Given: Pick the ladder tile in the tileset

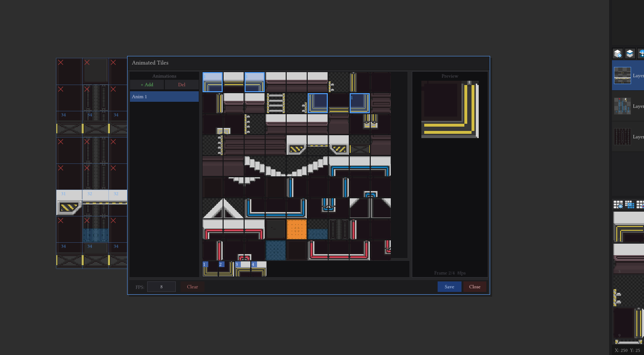Looking at the screenshot, I should (276, 103).
